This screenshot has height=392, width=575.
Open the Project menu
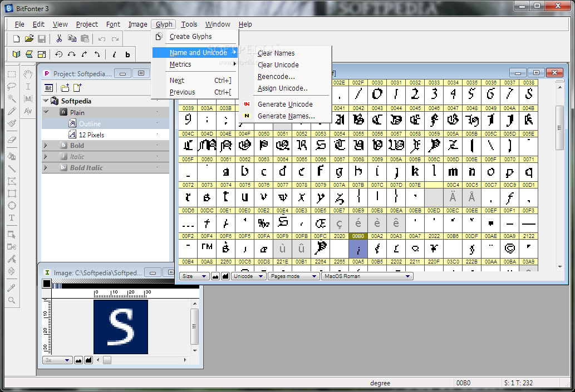(87, 24)
